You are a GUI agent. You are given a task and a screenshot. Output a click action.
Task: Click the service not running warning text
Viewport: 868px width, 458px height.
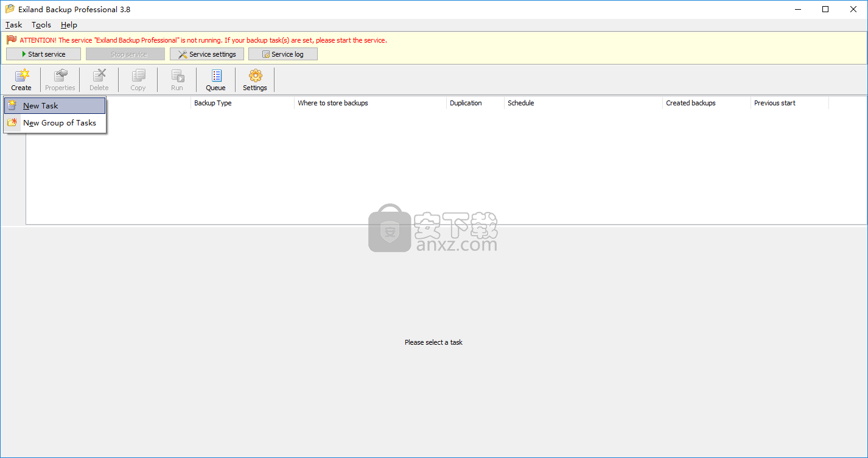[x=203, y=40]
